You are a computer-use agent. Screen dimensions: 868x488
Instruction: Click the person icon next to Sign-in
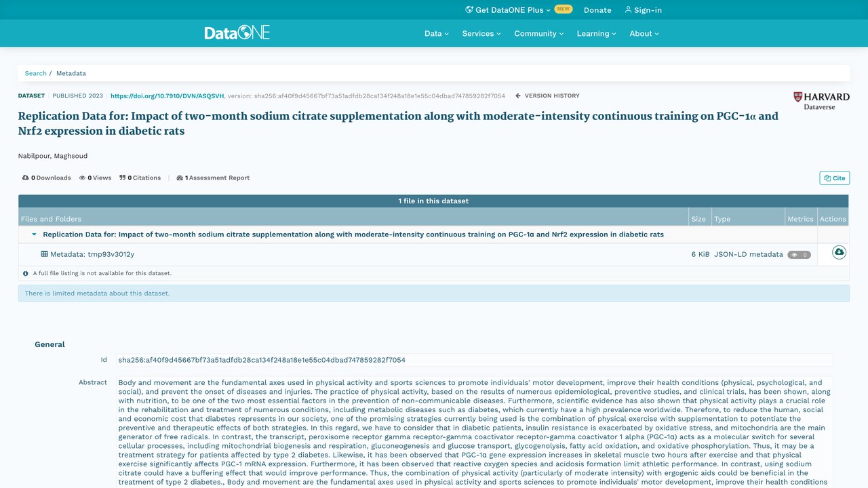tap(629, 9)
